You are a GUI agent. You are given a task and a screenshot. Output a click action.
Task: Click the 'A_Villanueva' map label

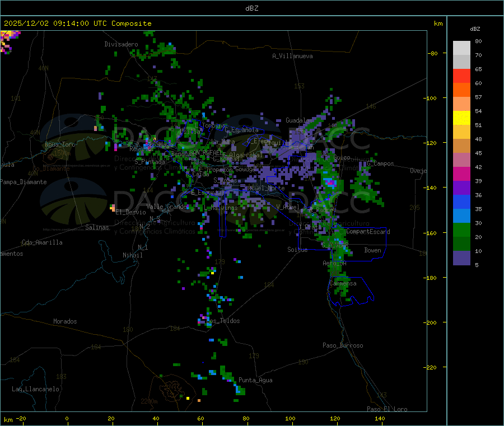click(x=292, y=56)
